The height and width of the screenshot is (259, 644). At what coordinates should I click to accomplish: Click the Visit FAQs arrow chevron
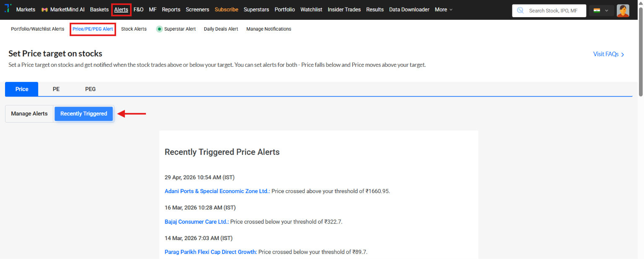623,55
